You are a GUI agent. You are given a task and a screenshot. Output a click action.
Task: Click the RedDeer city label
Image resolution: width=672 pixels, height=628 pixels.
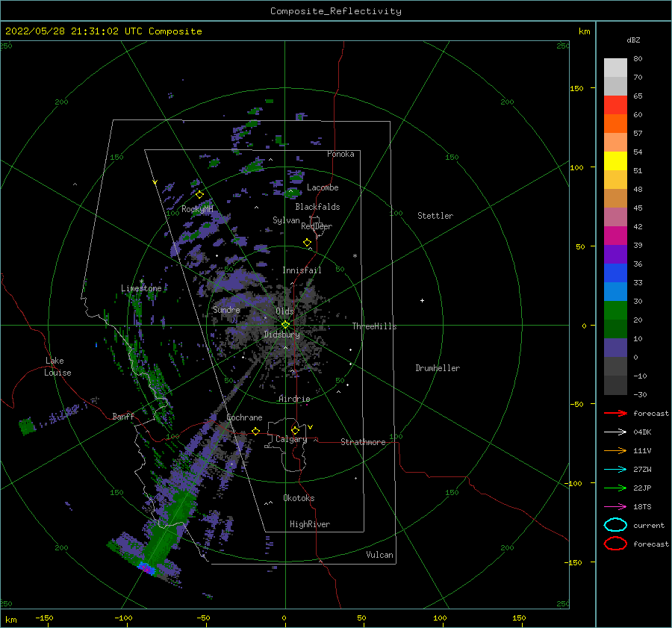pyautogui.click(x=317, y=226)
